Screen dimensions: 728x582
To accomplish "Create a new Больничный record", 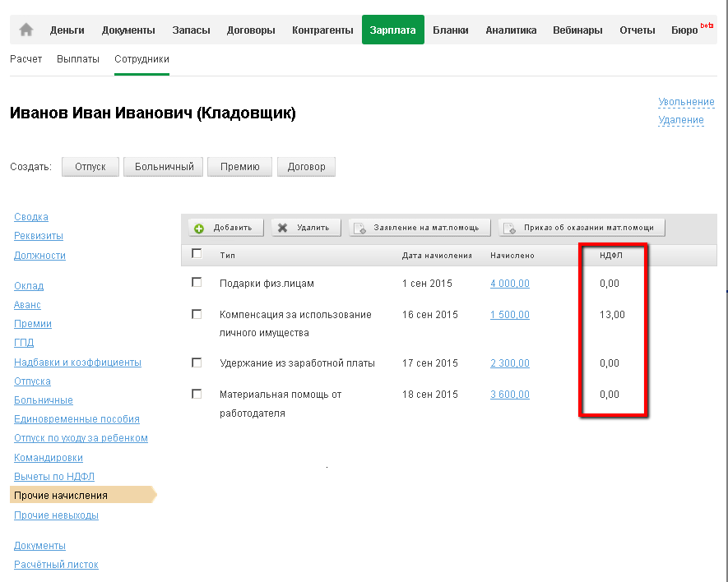I will click(164, 167).
